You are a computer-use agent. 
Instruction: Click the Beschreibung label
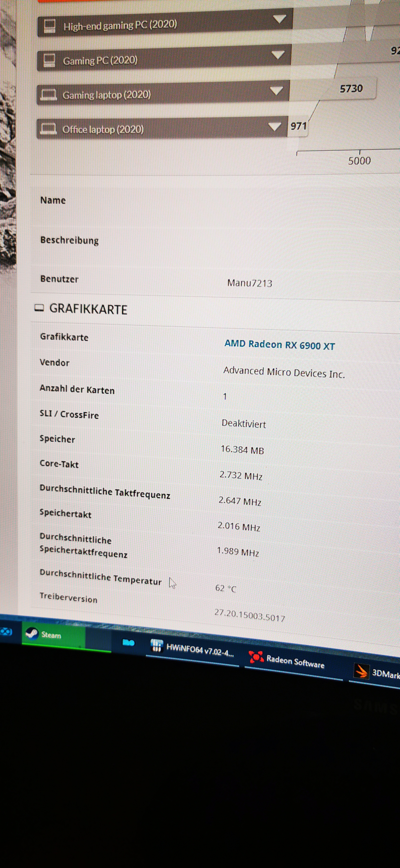70,240
